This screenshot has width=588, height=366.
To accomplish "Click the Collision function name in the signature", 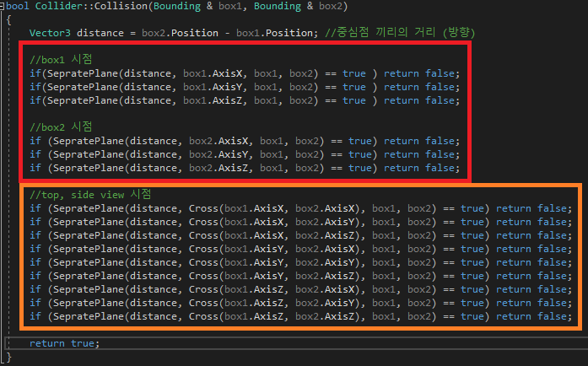I will (x=121, y=7).
